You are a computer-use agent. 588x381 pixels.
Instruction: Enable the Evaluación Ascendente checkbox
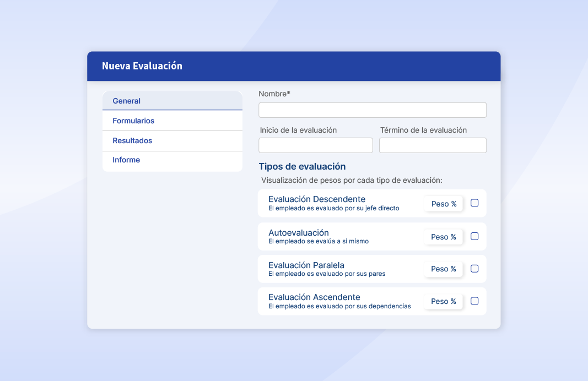(474, 301)
